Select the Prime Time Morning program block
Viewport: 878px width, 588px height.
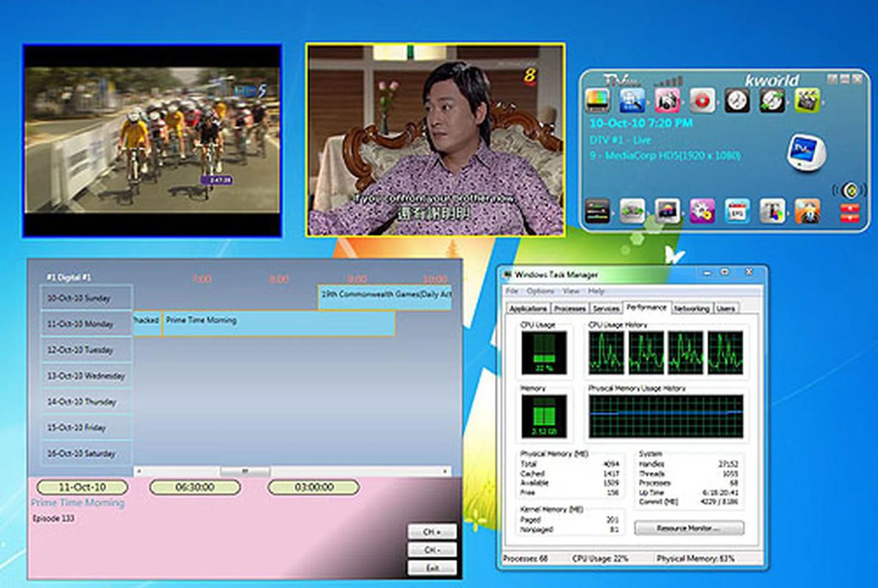click(x=278, y=324)
